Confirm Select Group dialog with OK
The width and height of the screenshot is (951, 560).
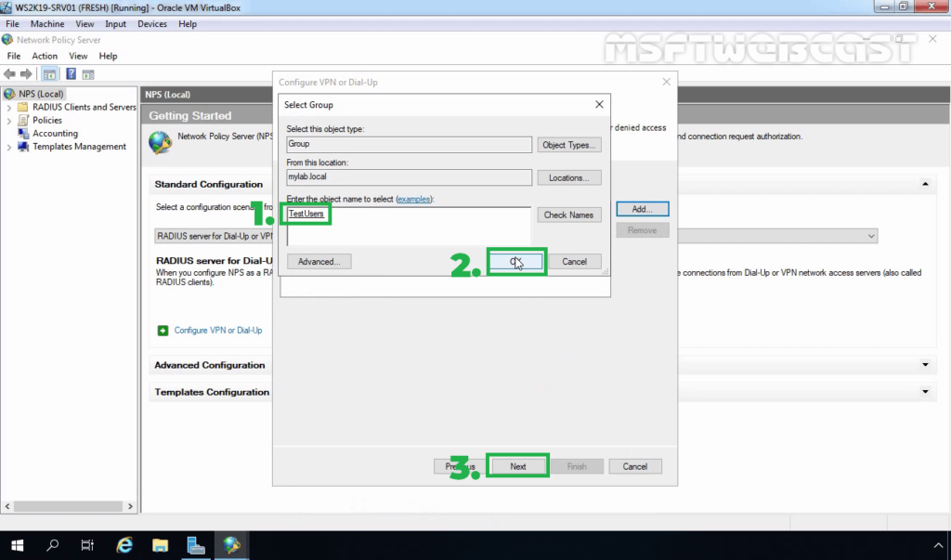(x=516, y=262)
